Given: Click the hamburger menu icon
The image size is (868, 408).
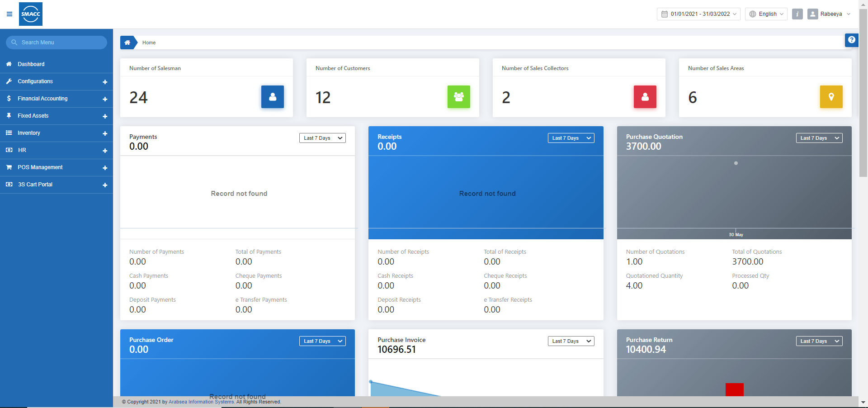Looking at the screenshot, I should pos(9,14).
